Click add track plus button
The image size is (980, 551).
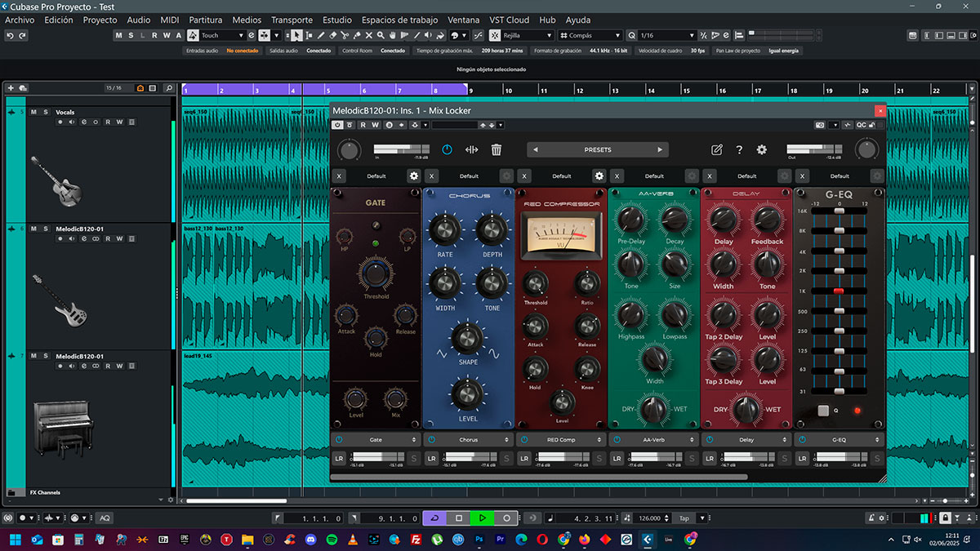pos(11,88)
